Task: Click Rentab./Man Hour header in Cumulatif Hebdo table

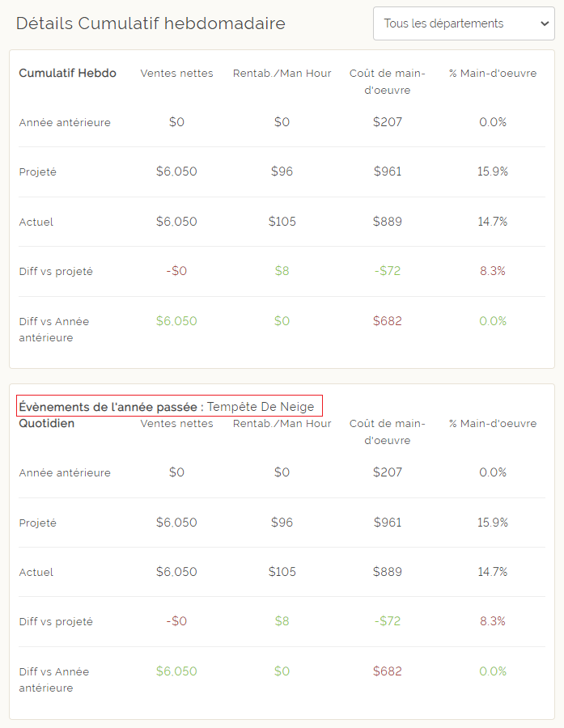Action: (282, 73)
